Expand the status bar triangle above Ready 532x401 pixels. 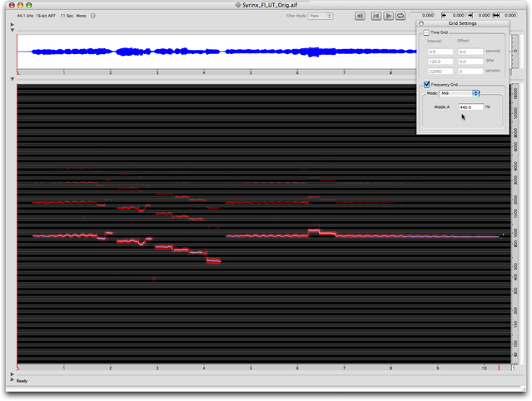pyautogui.click(x=12, y=374)
